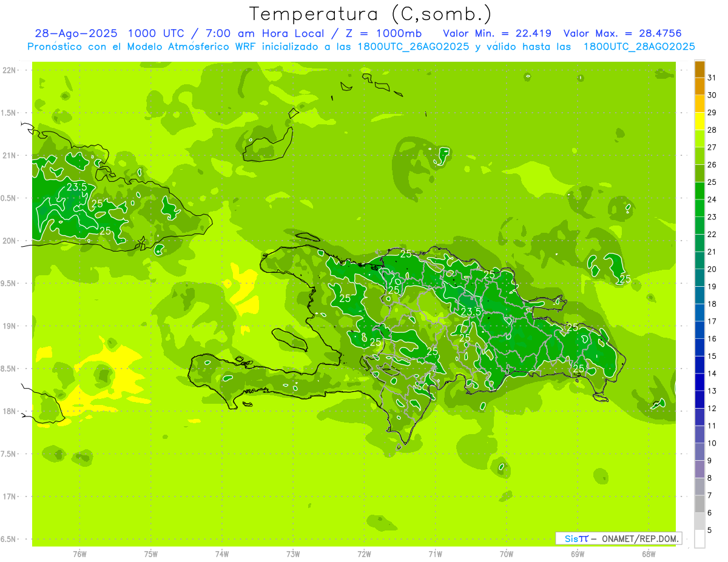
Task: Click the color scale label "23"
Action: click(712, 216)
